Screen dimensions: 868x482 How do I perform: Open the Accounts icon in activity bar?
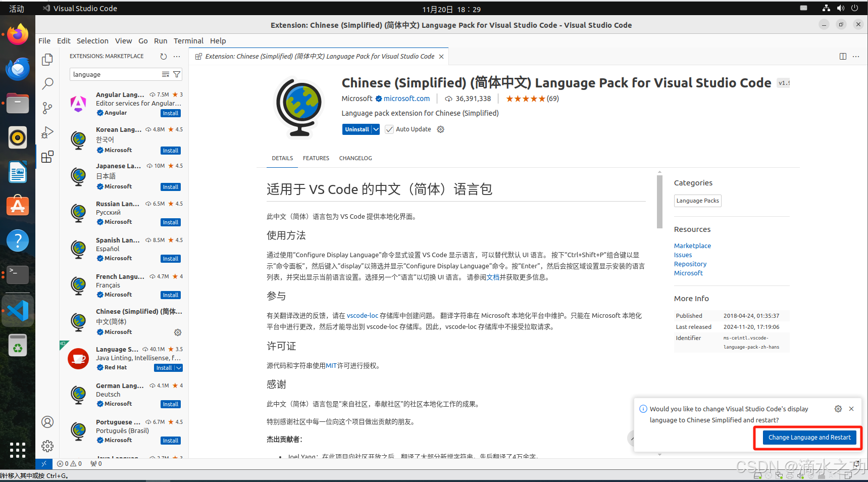click(47, 422)
